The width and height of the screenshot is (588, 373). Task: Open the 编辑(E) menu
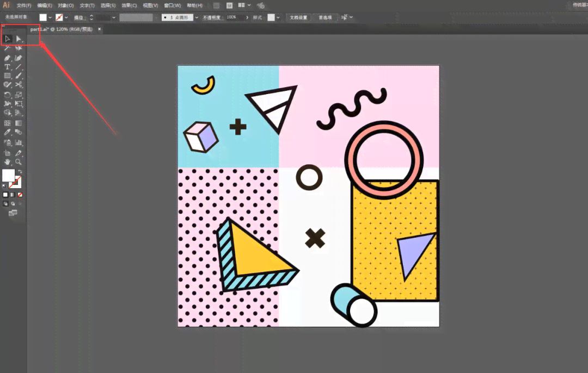[45, 5]
